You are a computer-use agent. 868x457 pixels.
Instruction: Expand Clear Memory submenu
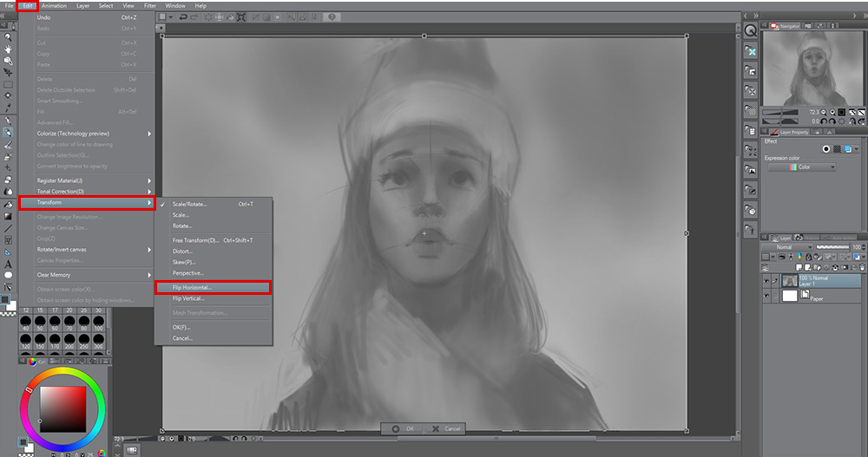pyautogui.click(x=87, y=275)
